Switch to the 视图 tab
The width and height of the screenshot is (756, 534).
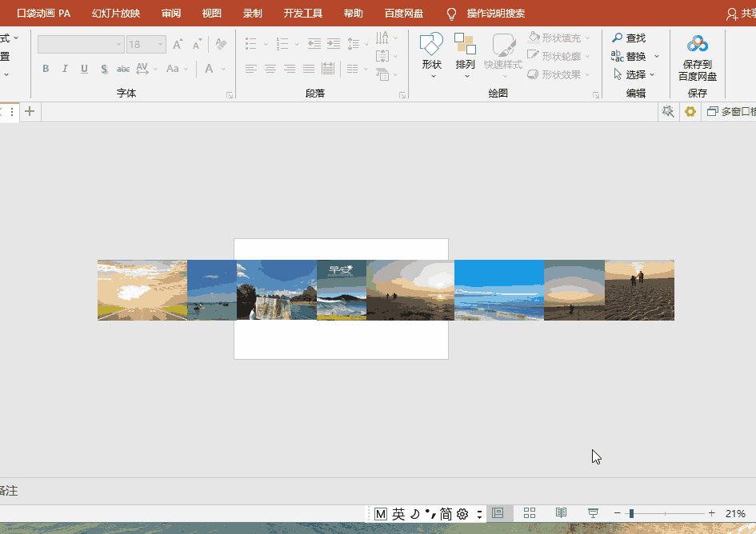(x=211, y=13)
